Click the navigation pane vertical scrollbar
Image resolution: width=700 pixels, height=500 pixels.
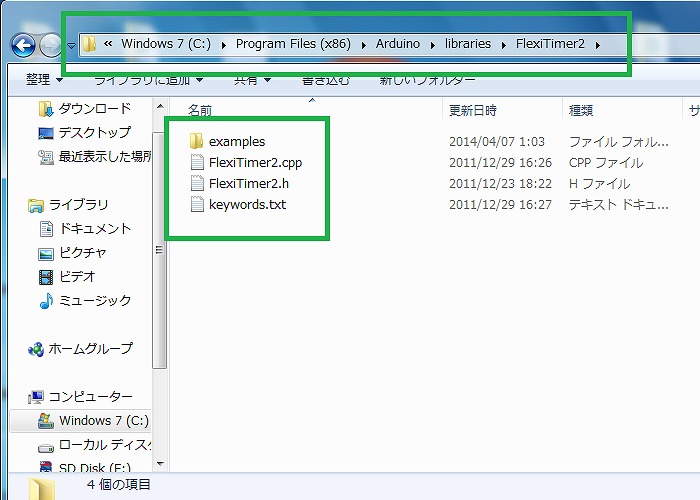click(x=157, y=250)
